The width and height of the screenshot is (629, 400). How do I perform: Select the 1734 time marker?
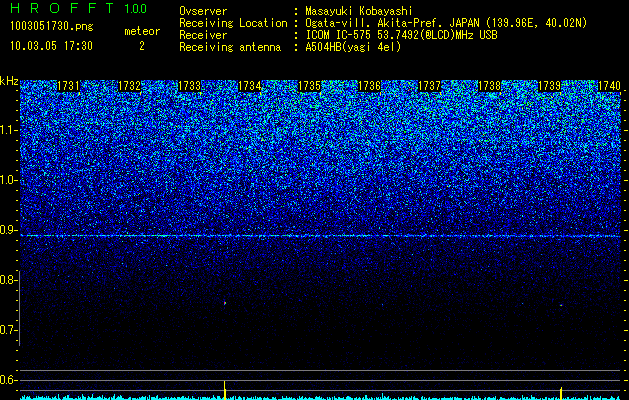(x=250, y=86)
